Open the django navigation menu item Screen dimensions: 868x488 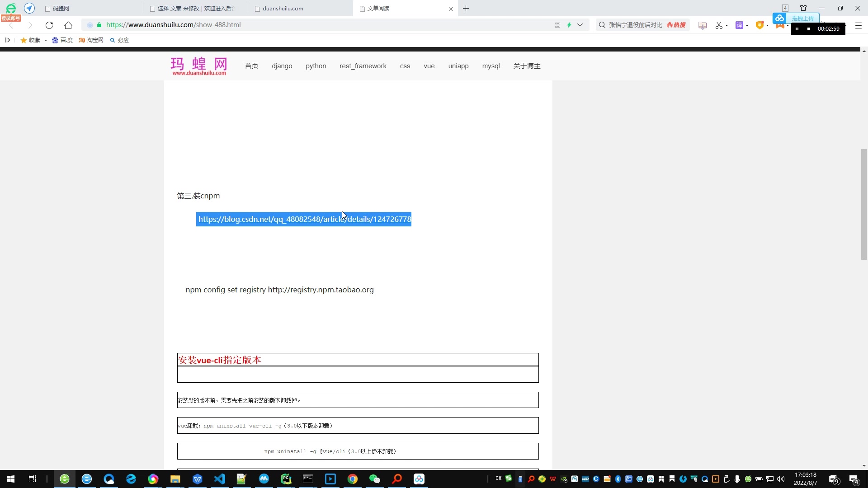click(x=282, y=66)
